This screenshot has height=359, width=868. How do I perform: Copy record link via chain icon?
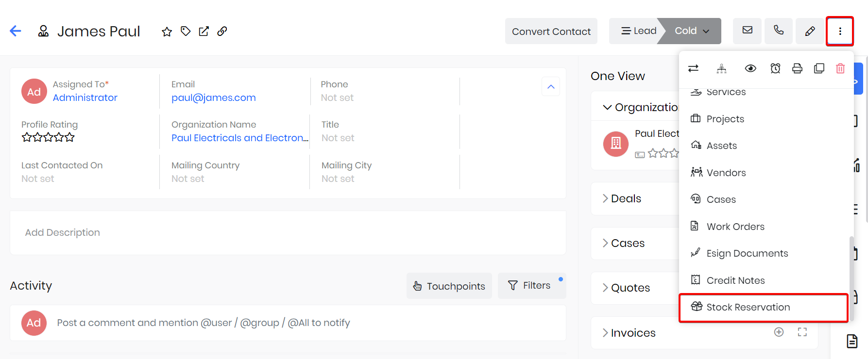coord(222,32)
